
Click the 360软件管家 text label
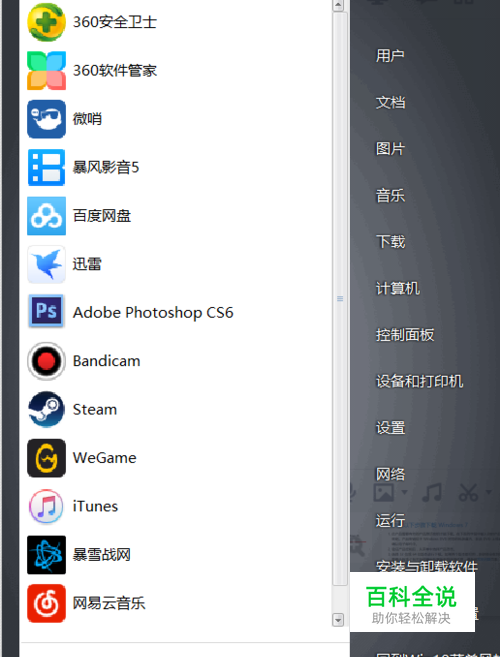114,71
